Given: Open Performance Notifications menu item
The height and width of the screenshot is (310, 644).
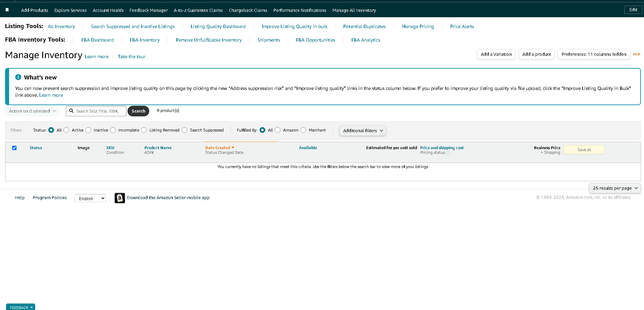Looking at the screenshot, I should (300, 10).
